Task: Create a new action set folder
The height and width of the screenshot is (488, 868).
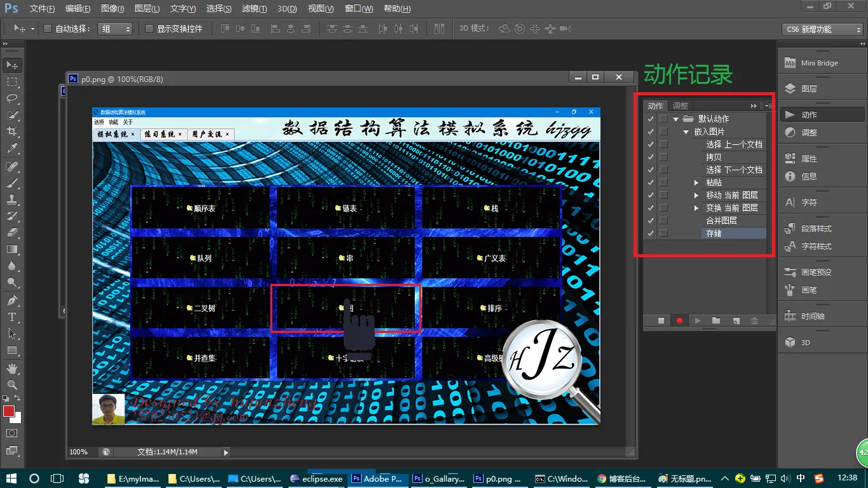Action: (x=716, y=321)
